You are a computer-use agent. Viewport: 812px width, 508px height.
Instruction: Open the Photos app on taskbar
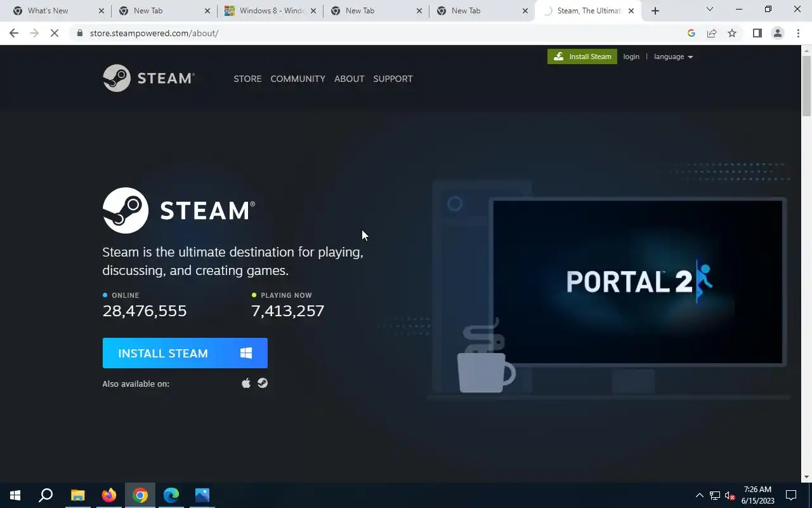pos(202,495)
